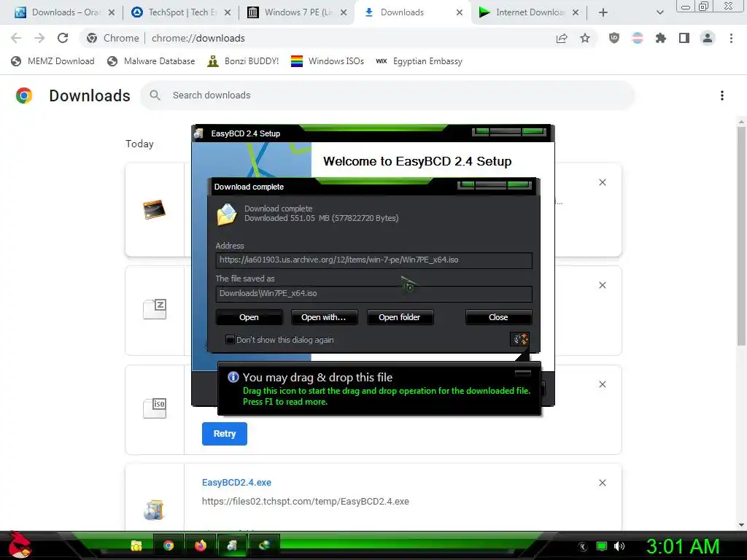Remove the second download entry from the list

(602, 285)
